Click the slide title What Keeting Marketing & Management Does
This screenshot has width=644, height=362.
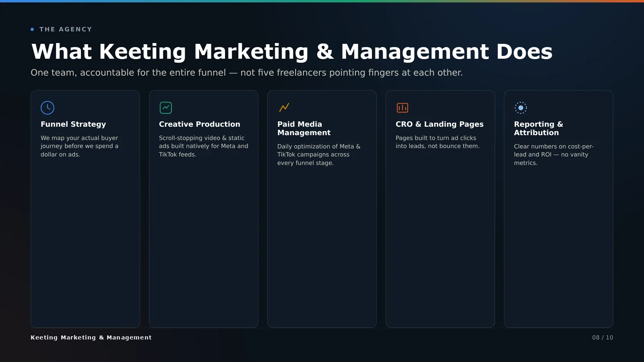tap(292, 51)
